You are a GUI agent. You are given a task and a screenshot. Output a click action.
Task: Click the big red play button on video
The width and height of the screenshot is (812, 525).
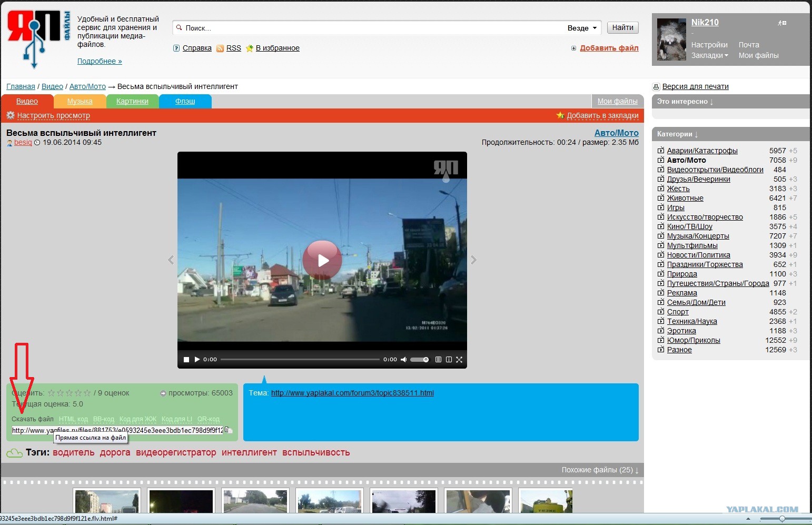[322, 260]
